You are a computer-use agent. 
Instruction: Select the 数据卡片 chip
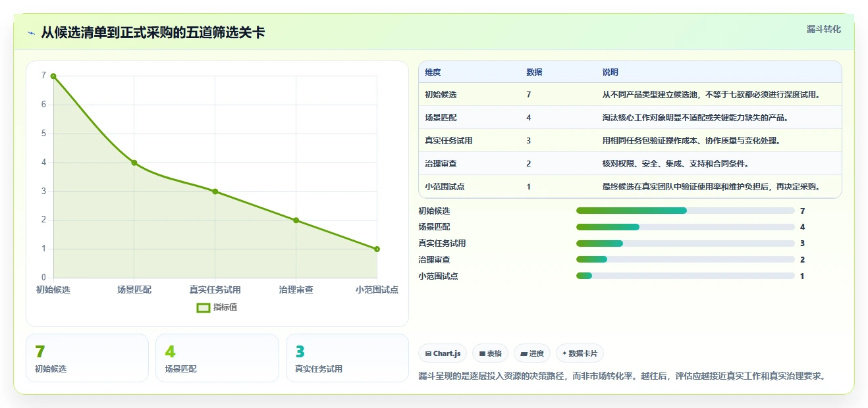[580, 353]
